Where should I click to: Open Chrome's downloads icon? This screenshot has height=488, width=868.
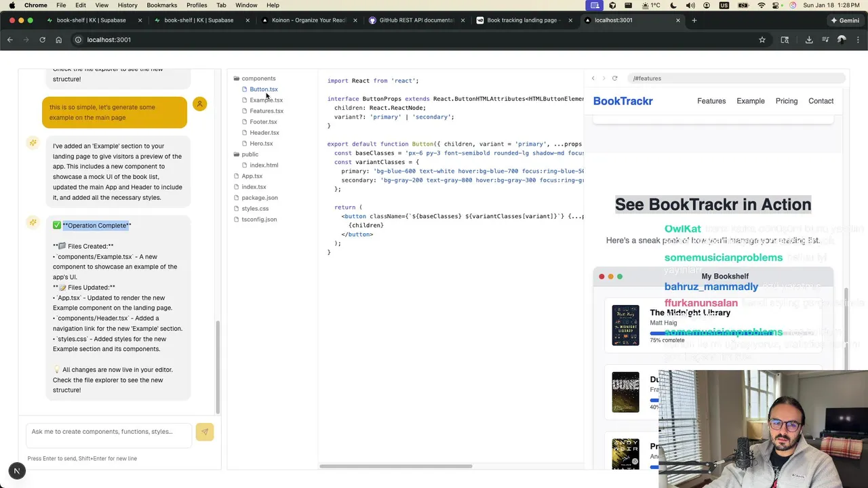[809, 40]
